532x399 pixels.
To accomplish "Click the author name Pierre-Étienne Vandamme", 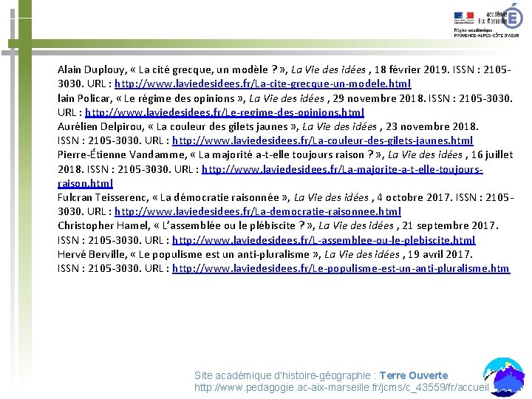I will point(120,154).
